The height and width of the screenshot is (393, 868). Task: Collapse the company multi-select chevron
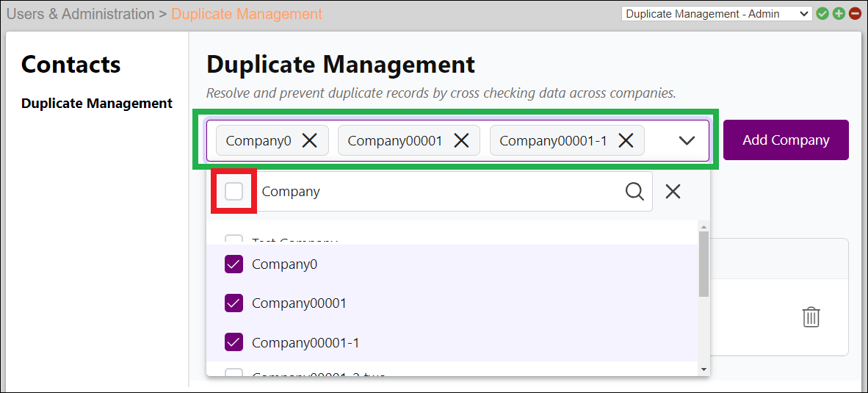687,140
